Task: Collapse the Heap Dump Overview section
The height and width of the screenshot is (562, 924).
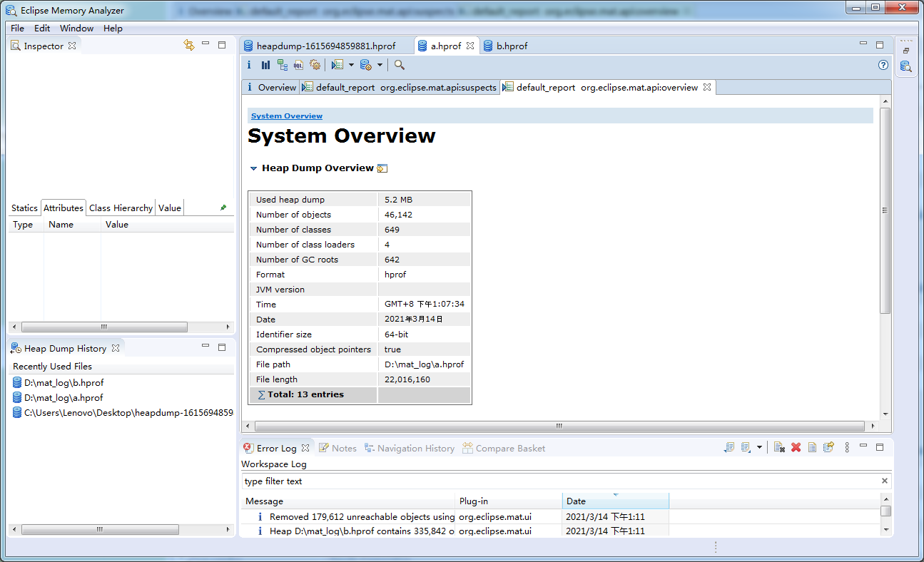Action: tap(253, 168)
